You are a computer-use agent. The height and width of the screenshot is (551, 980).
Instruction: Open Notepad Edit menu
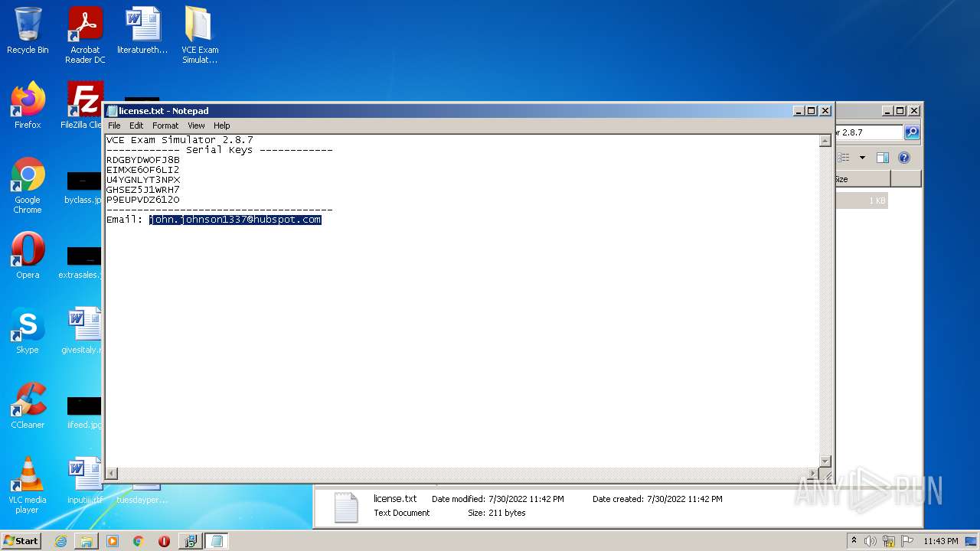(136, 126)
